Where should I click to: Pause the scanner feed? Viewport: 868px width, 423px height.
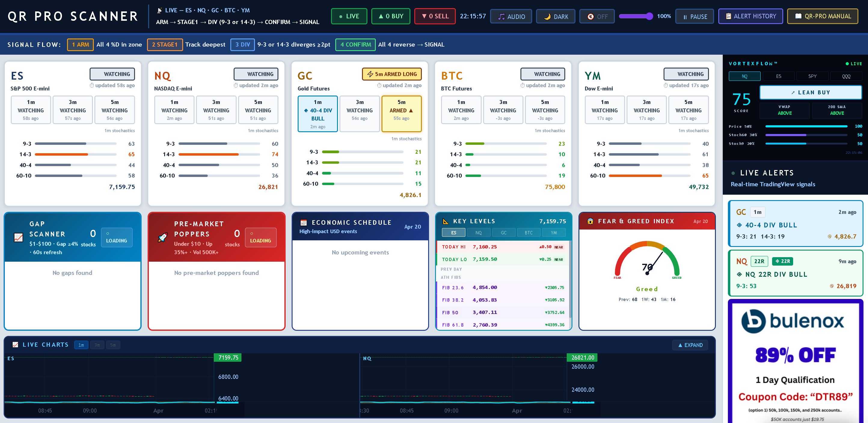point(695,16)
